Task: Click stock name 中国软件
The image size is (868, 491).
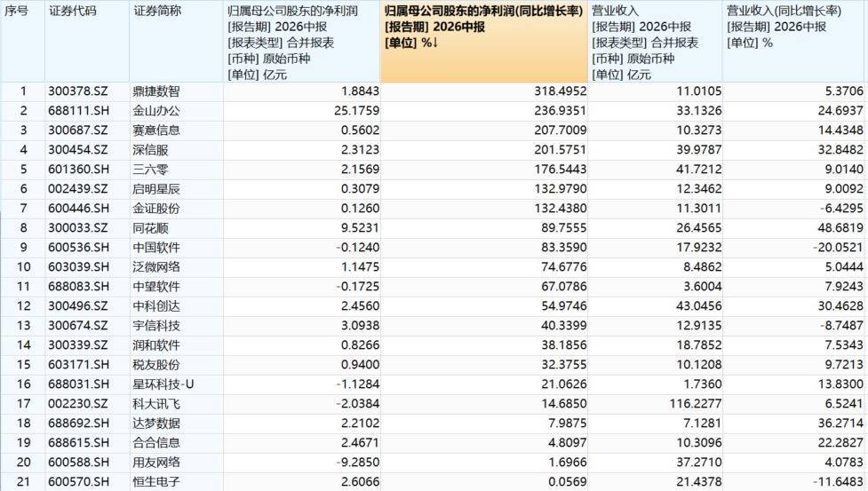Action: coord(156,247)
